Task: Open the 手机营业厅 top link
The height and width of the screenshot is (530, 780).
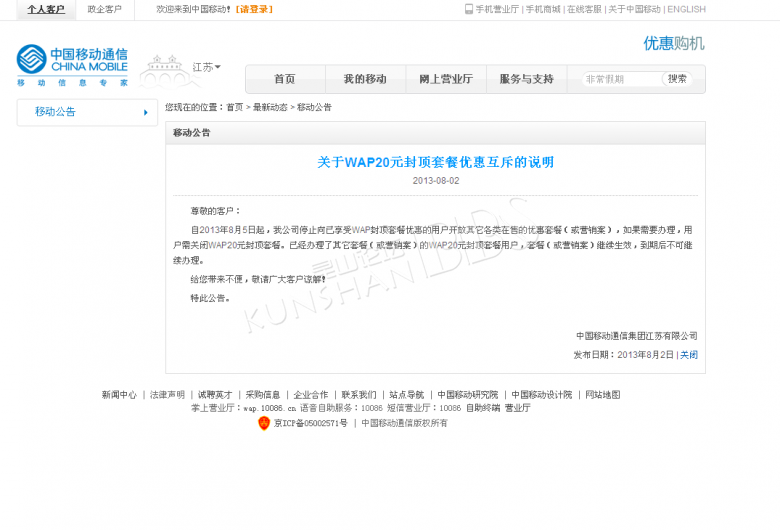Action: pos(497,9)
